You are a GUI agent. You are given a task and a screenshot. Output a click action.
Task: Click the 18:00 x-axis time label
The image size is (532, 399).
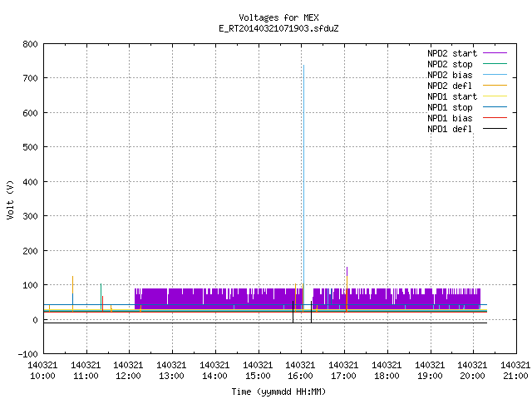click(387, 376)
